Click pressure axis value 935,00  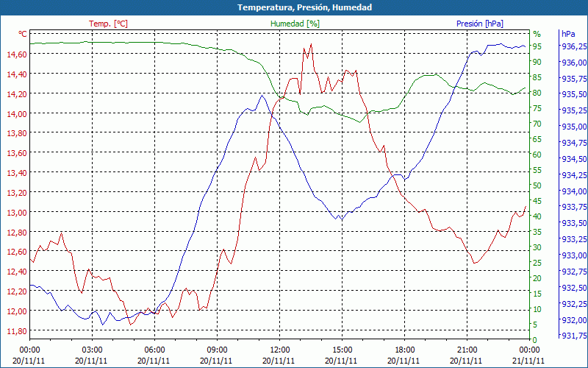574,126
